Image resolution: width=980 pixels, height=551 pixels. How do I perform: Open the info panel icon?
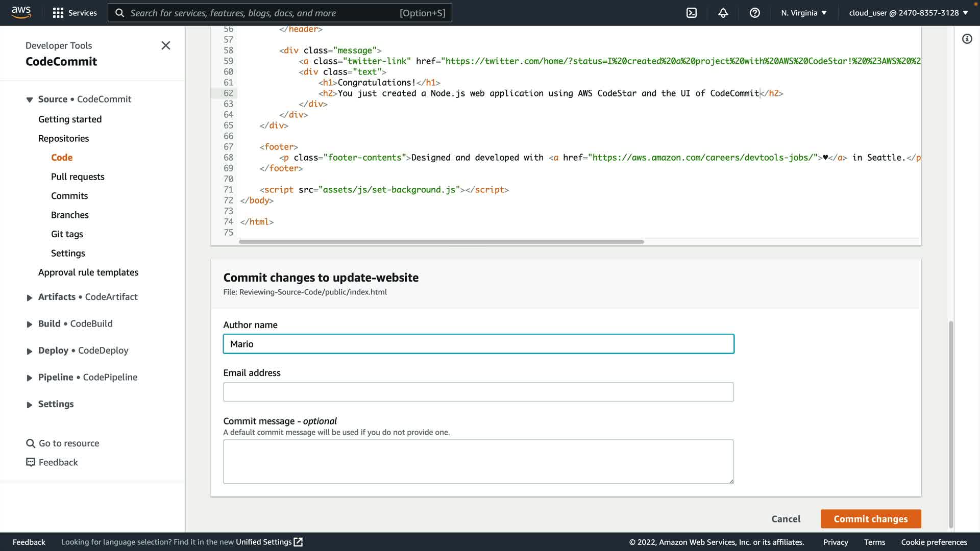pos(967,39)
